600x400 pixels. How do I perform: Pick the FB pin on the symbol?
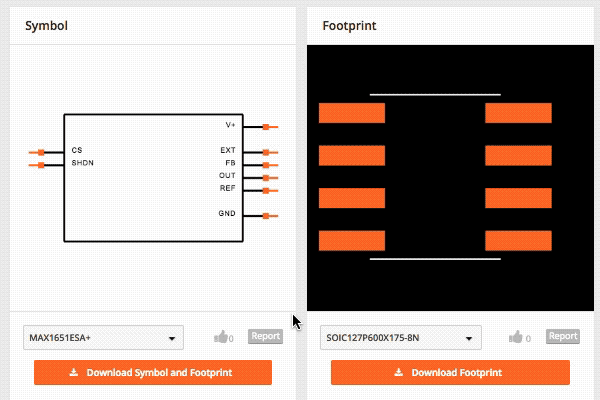267,164
